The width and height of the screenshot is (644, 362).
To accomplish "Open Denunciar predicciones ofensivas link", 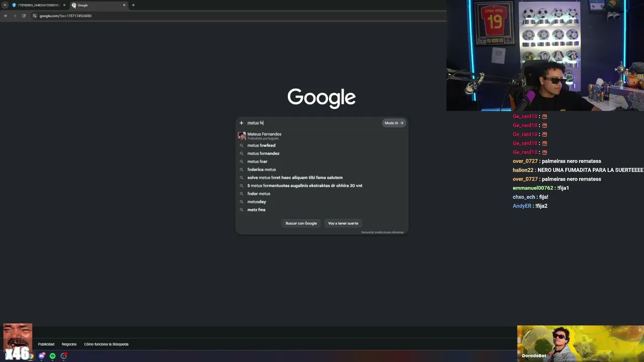I will coord(382,232).
